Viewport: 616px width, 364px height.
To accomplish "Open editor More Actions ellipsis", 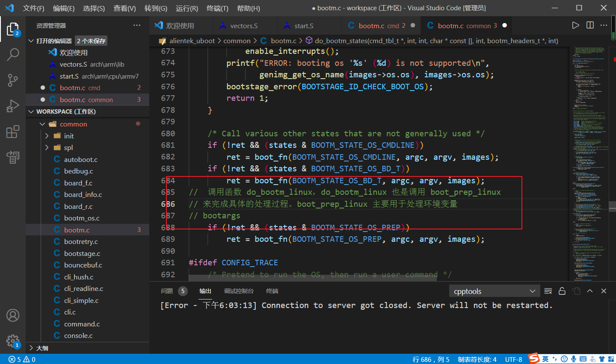I will (x=604, y=25).
